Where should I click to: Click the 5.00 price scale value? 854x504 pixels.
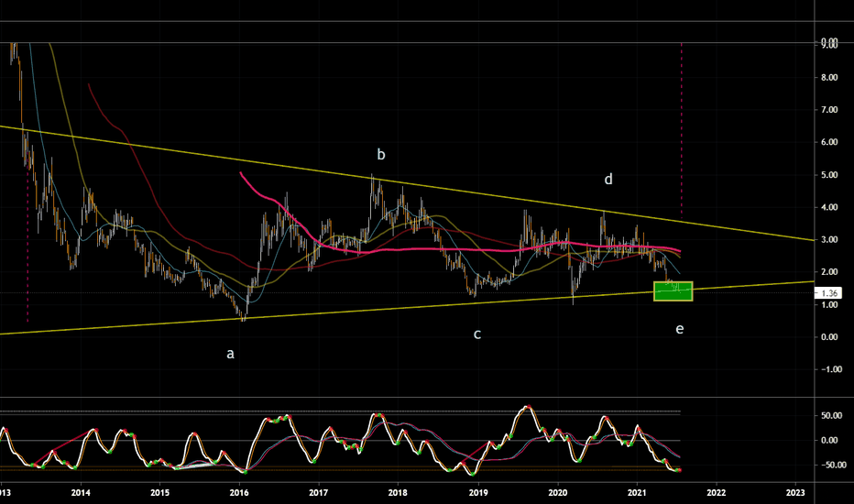(829, 175)
